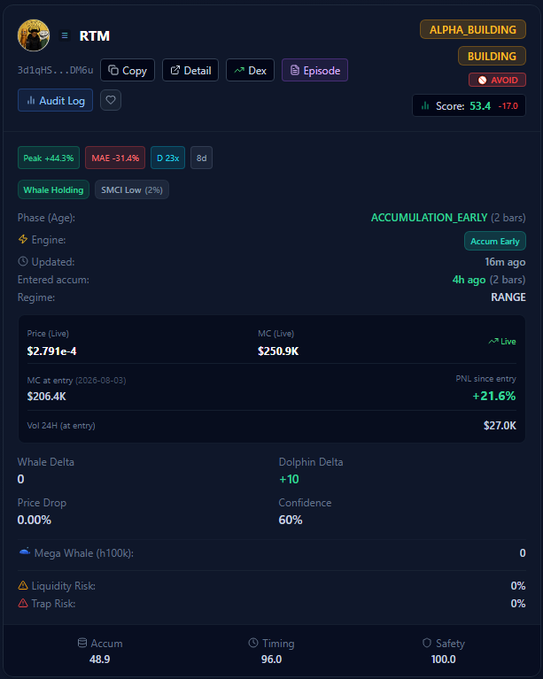Click the live market cap $250.9K
Viewport: 543px width, 679px height.
point(278,351)
